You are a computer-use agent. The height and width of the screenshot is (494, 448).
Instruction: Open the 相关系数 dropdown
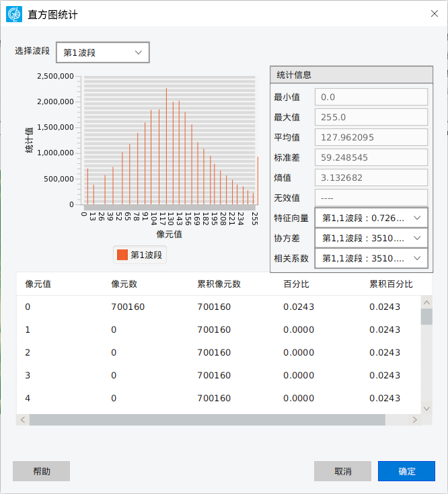click(x=371, y=258)
